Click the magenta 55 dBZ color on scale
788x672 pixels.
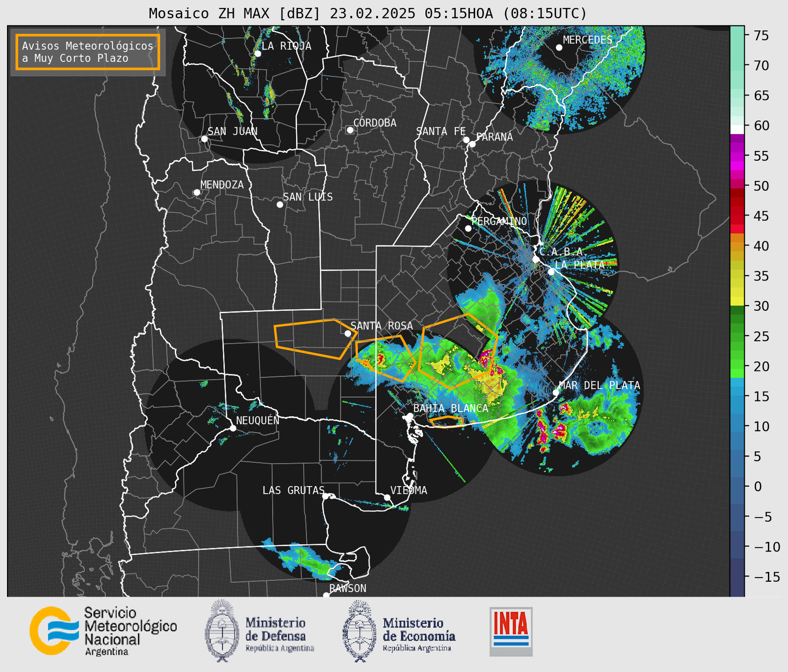pyautogui.click(x=737, y=156)
